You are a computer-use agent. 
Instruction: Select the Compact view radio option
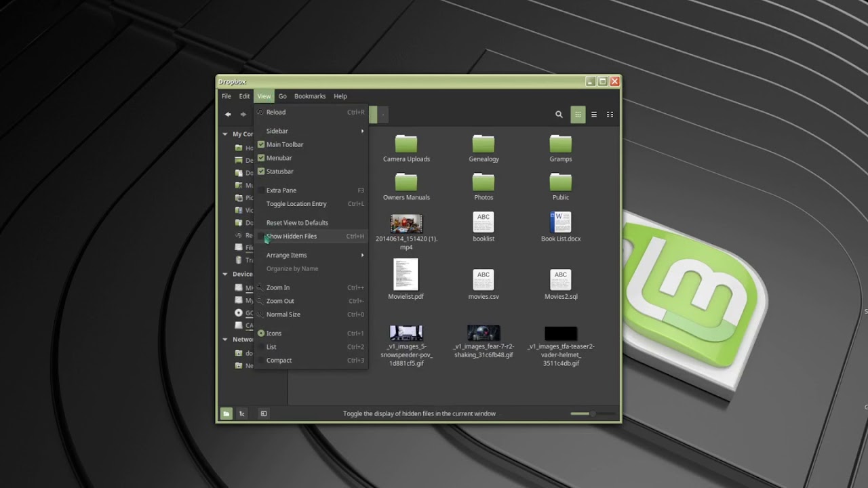click(x=261, y=361)
